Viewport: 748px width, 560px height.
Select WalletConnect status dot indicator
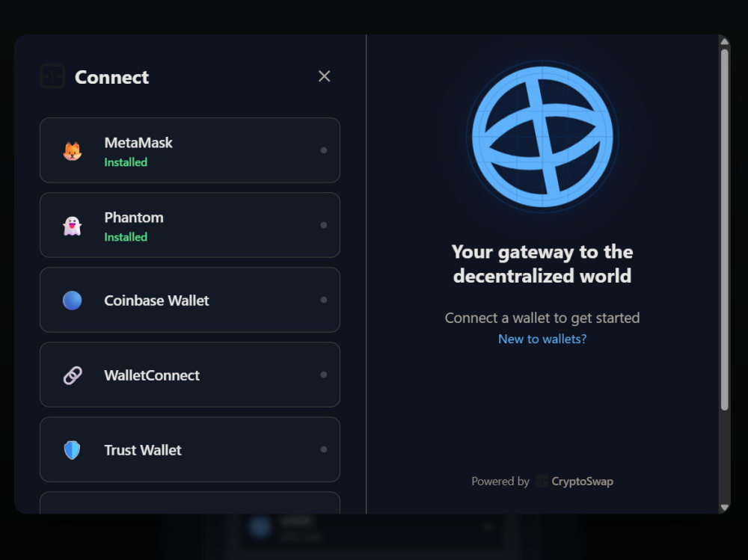pyautogui.click(x=324, y=375)
